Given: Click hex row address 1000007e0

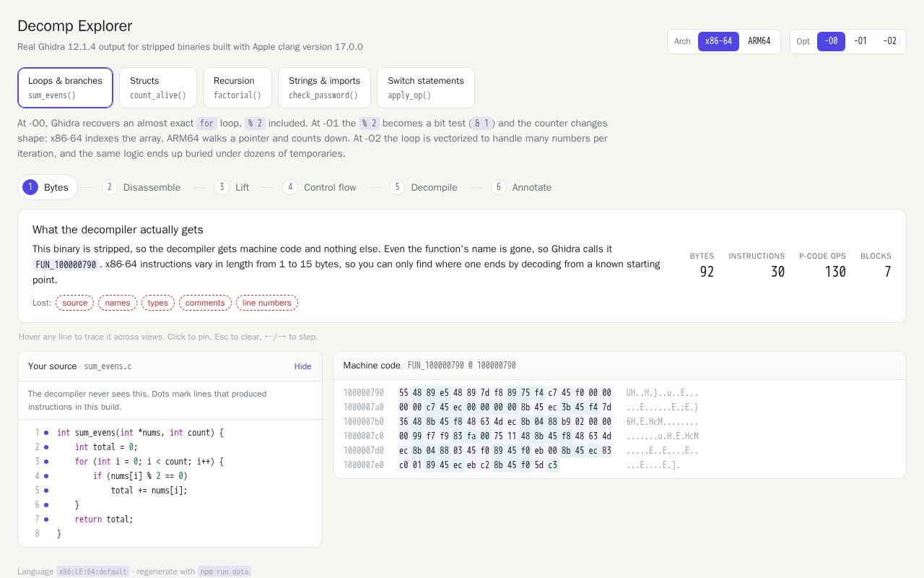Looking at the screenshot, I should [365, 465].
